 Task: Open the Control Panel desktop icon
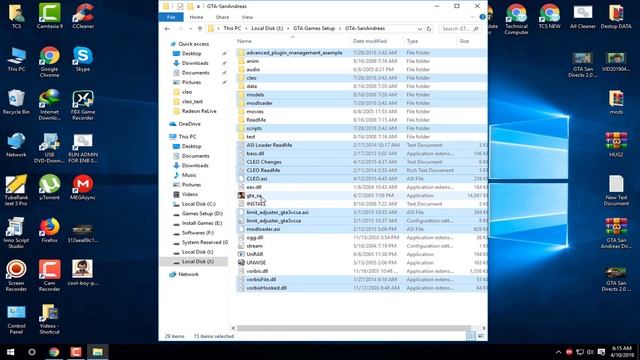pyautogui.click(x=16, y=319)
